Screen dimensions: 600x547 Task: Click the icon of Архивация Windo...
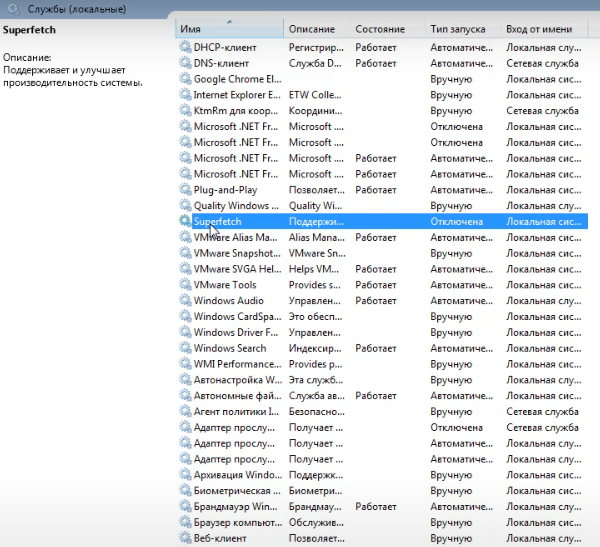(185, 475)
